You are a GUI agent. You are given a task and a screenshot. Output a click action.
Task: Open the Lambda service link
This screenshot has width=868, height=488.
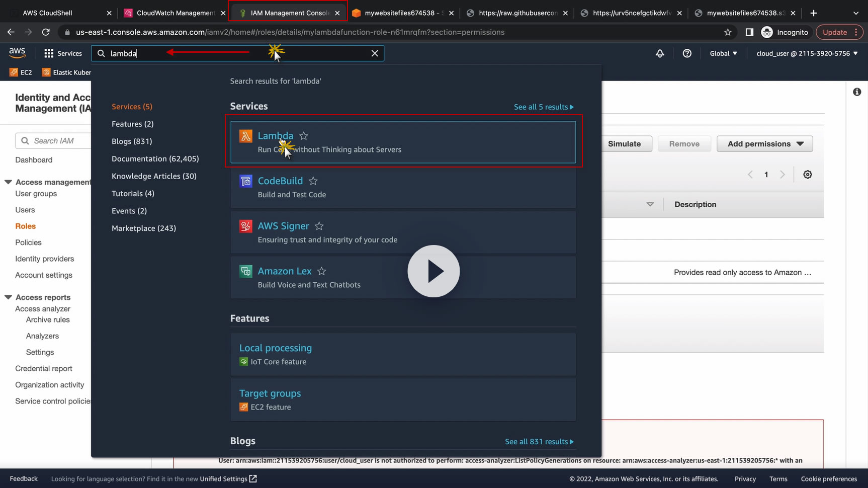pos(276,136)
